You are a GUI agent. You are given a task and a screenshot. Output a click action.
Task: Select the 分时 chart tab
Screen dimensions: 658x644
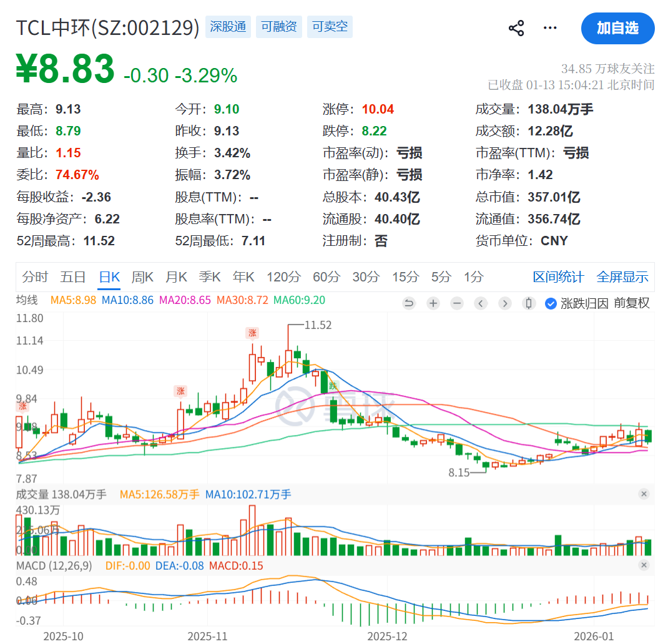(35, 277)
